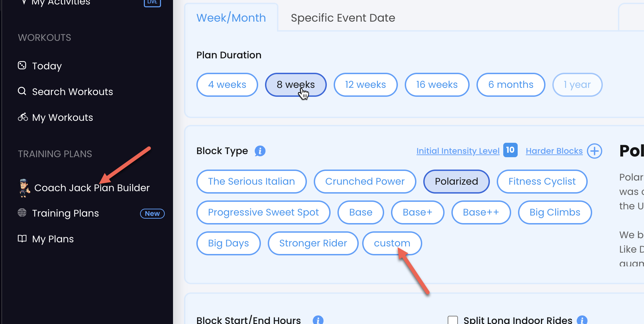
Task: Click the Harder Blocks plus icon
Action: tap(594, 151)
